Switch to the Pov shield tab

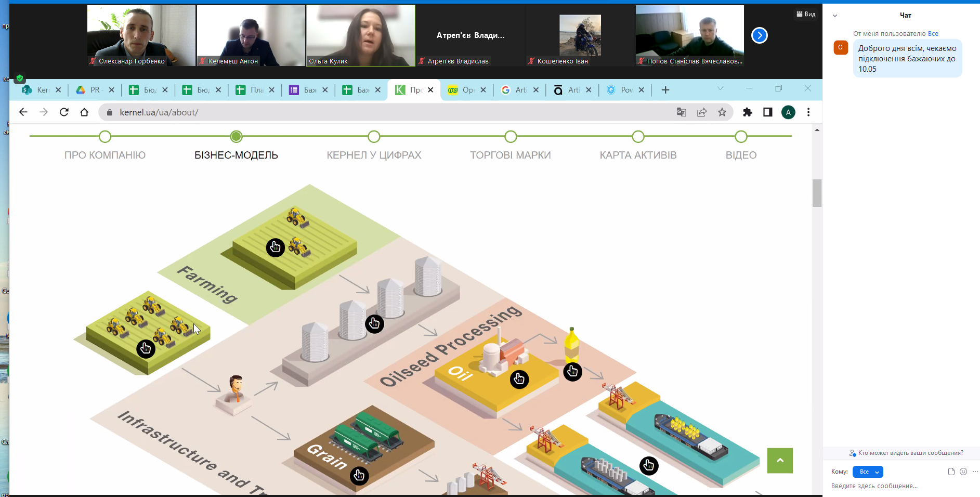coord(626,90)
